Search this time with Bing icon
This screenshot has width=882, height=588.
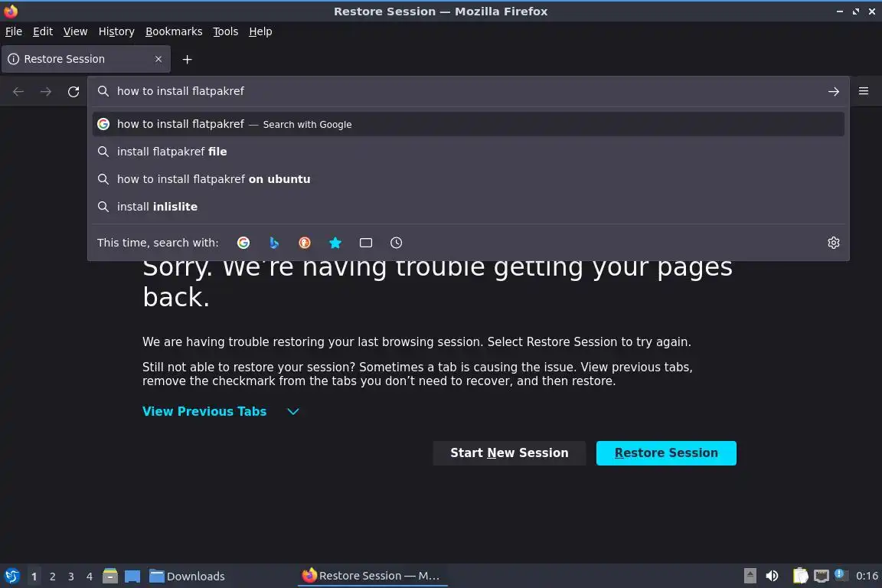[x=274, y=243]
